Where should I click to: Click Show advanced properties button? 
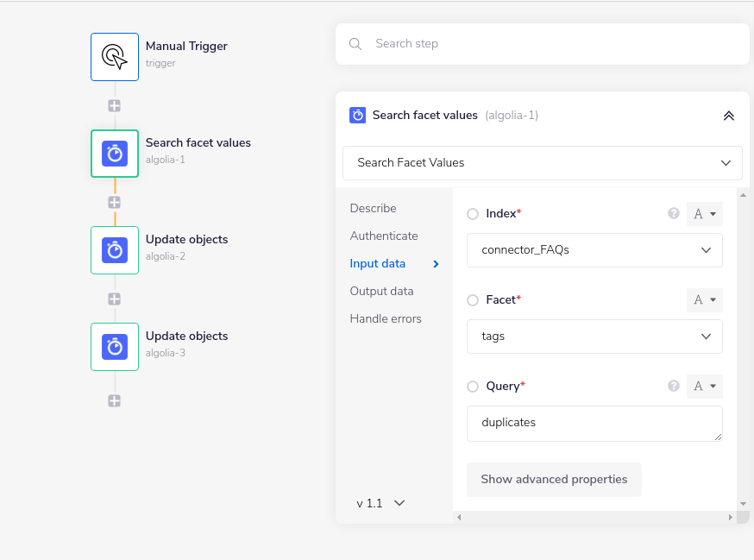click(554, 479)
